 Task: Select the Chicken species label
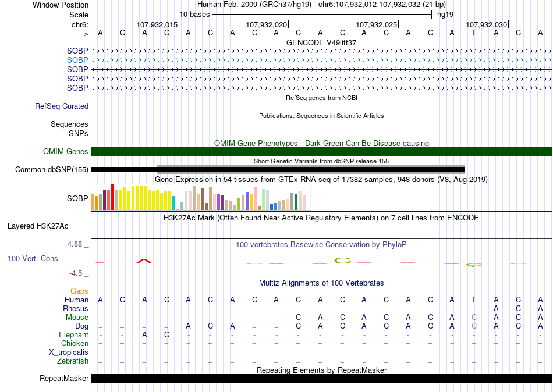75,343
